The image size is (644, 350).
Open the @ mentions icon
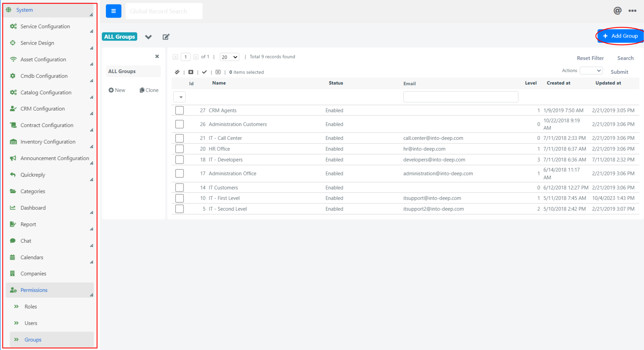point(617,11)
